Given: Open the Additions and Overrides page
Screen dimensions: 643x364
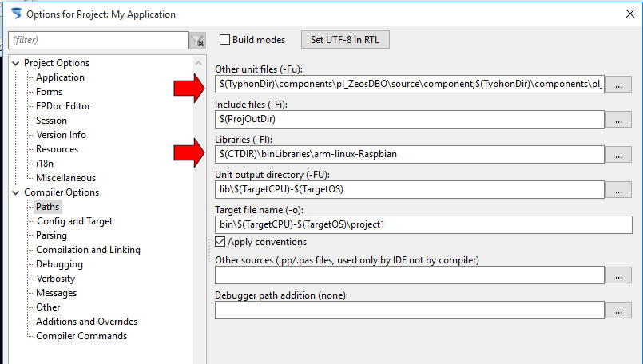Looking at the screenshot, I should pyautogui.click(x=86, y=322).
